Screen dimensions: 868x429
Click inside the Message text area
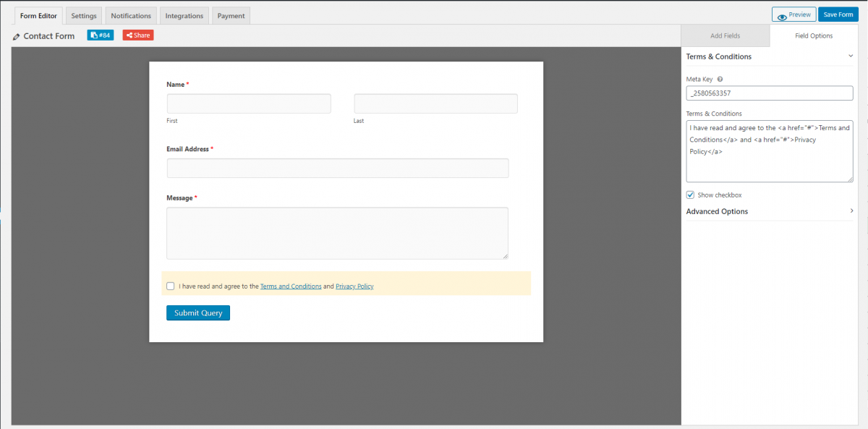[x=337, y=233]
